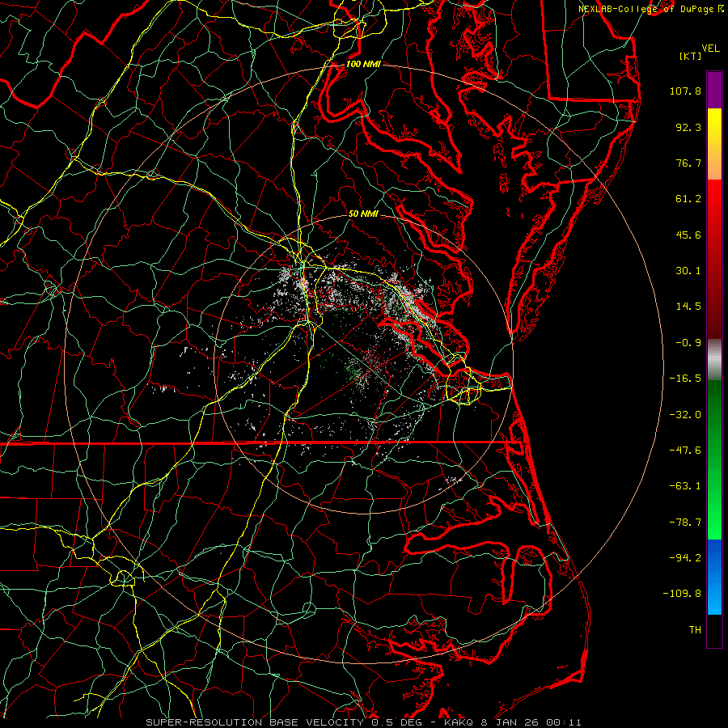Click the 107.8 velocity scale value
Image resolution: width=728 pixels, height=728 pixels.
pos(685,91)
